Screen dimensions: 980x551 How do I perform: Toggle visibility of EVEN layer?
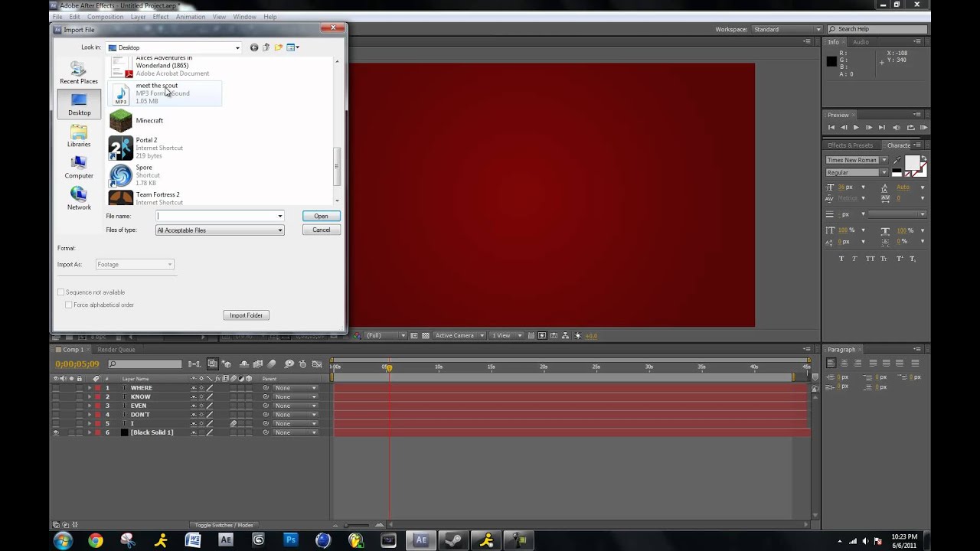55,406
